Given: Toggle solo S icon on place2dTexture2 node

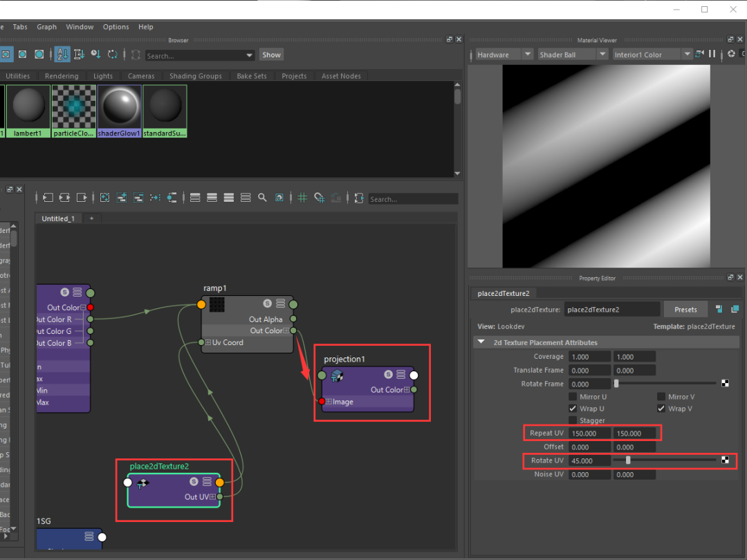Looking at the screenshot, I should pyautogui.click(x=194, y=481).
